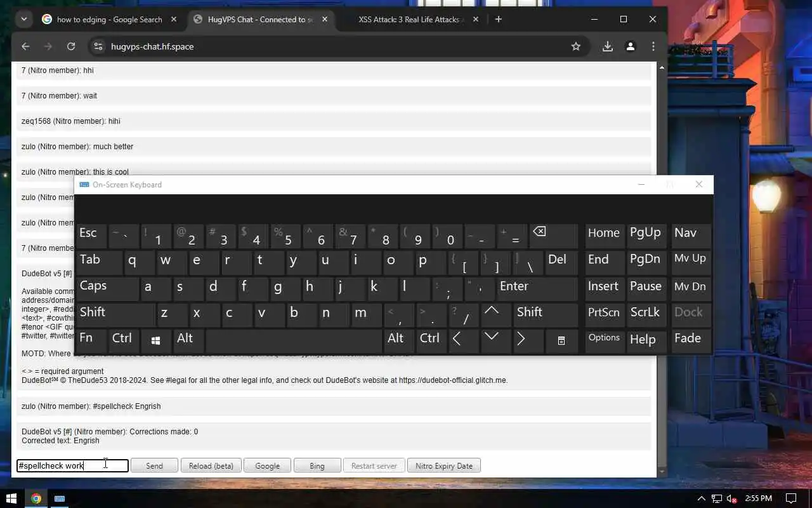Close the Google Search tab
The width and height of the screenshot is (812, 508).
point(174,20)
